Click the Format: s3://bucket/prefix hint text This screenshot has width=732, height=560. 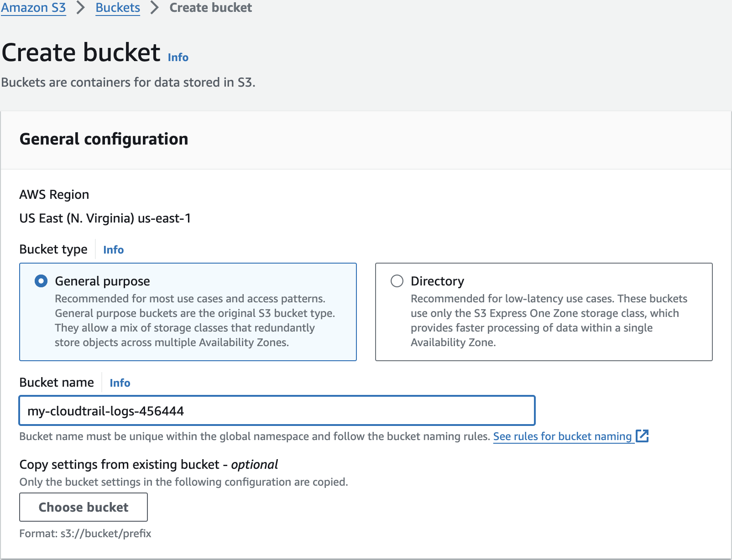85,534
